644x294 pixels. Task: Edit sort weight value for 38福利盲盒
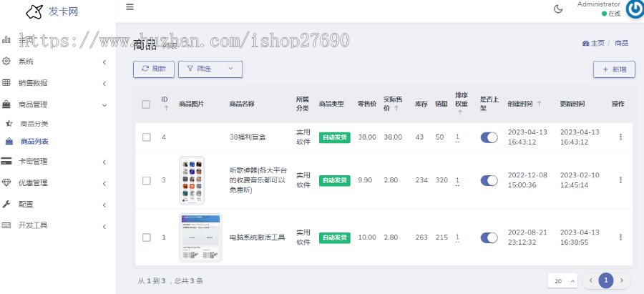[457, 137]
